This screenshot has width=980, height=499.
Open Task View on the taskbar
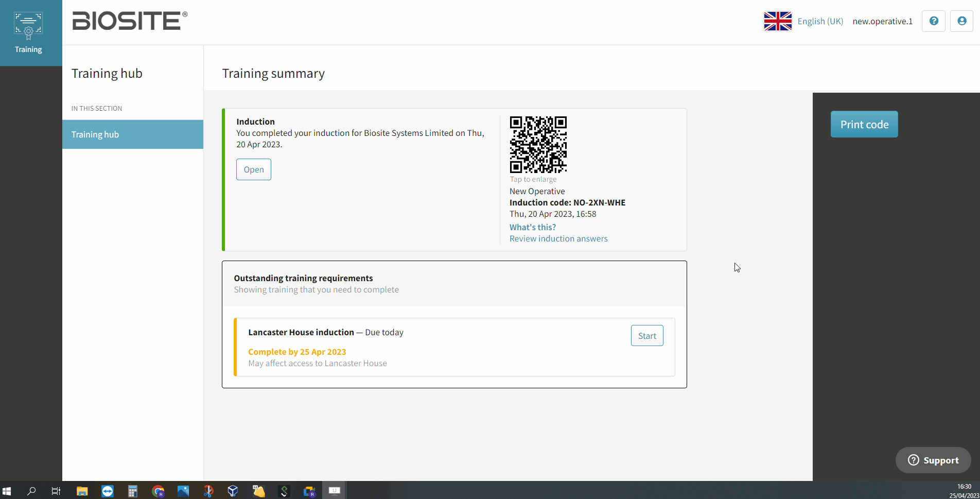click(56, 491)
